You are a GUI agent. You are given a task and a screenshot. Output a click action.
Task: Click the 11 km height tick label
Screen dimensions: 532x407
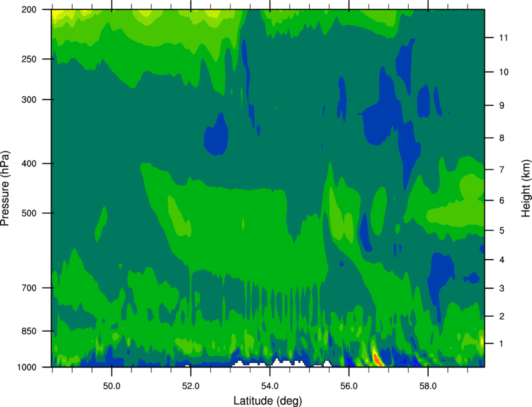pos(503,38)
